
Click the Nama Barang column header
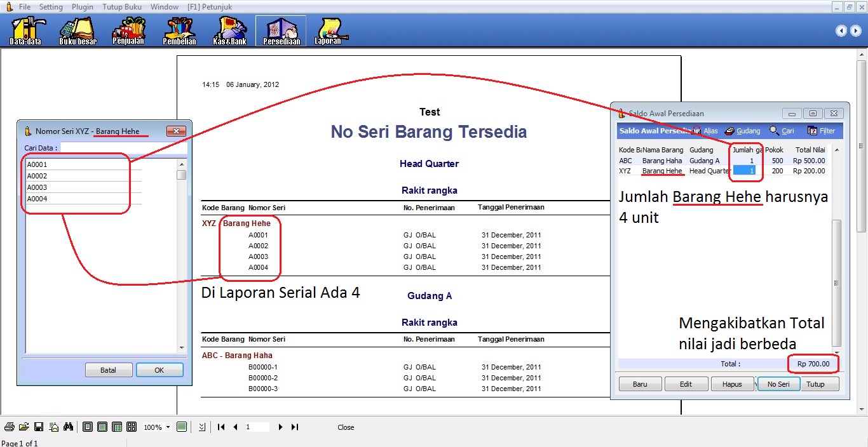pos(663,150)
